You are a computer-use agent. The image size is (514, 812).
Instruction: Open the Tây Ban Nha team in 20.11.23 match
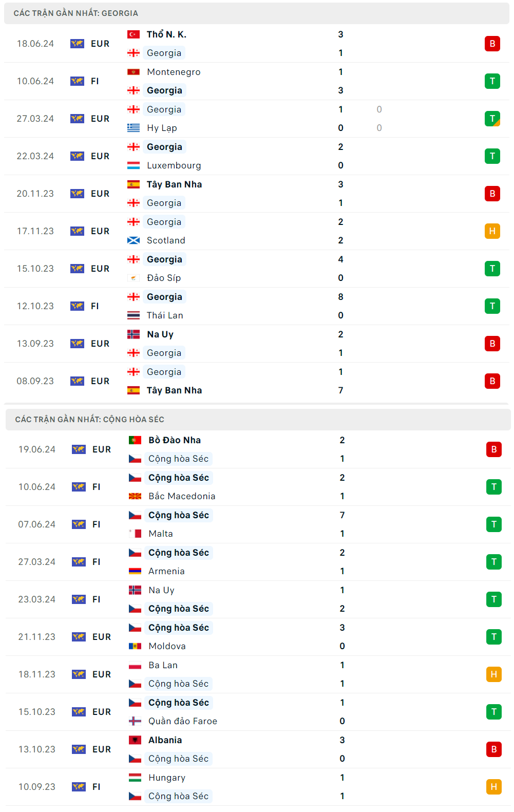tap(174, 184)
